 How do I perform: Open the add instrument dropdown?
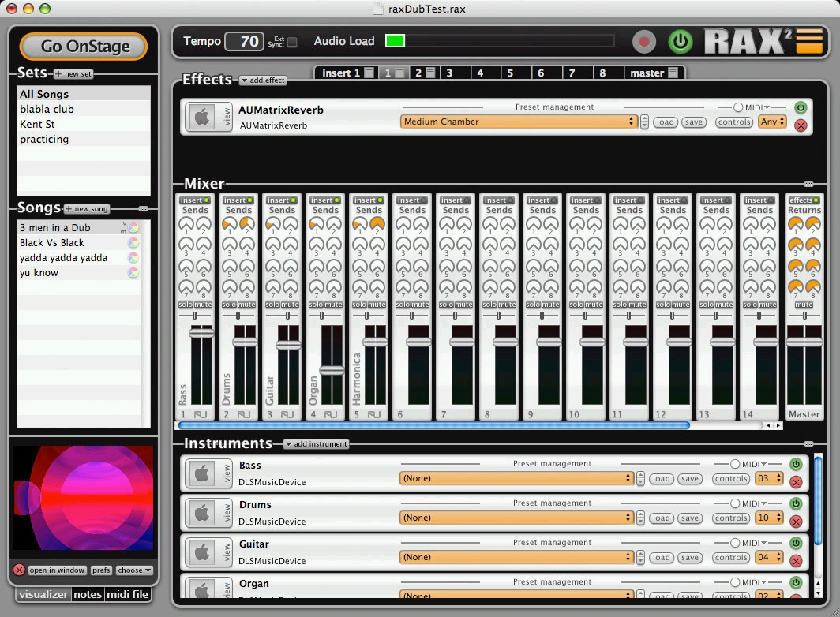click(x=316, y=444)
